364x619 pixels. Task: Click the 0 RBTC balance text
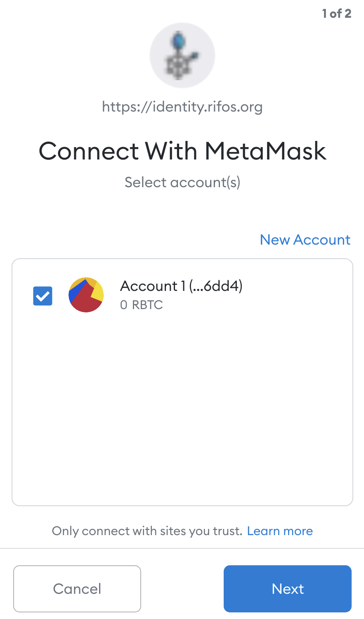coord(142,305)
